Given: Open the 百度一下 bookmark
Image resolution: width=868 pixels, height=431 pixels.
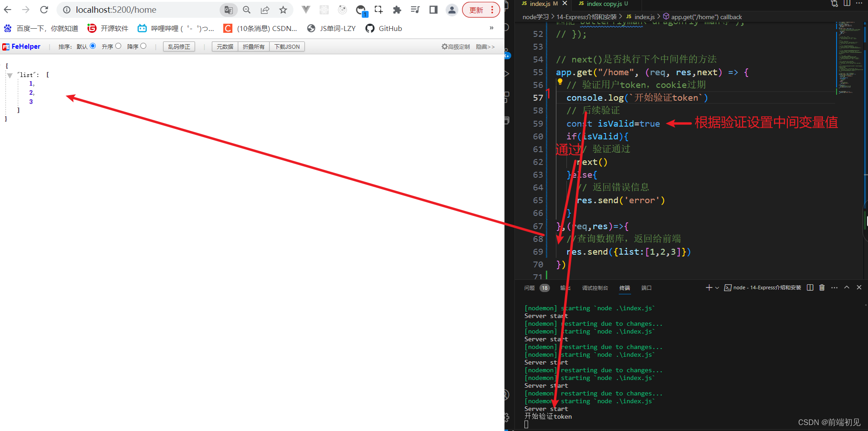Looking at the screenshot, I should [x=41, y=28].
